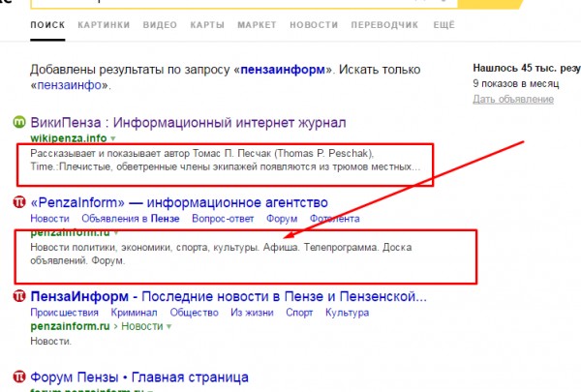Open ПензаИнформ - Последние новости result
This screenshot has width=581, height=392.
pos(229,296)
